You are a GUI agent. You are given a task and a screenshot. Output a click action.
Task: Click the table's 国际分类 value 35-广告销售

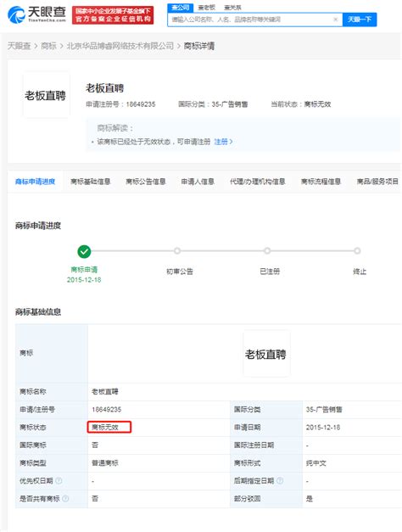tap(324, 410)
